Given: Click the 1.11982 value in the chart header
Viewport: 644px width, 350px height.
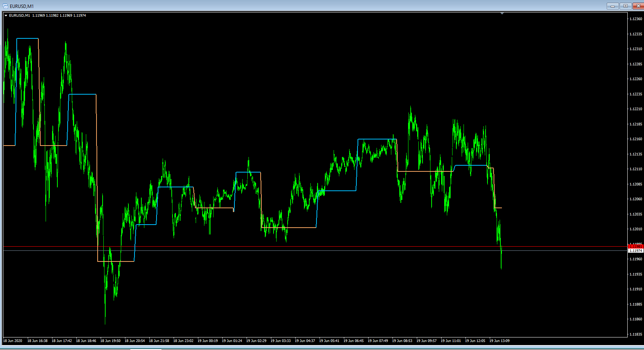Looking at the screenshot, I should pyautogui.click(x=52, y=16).
